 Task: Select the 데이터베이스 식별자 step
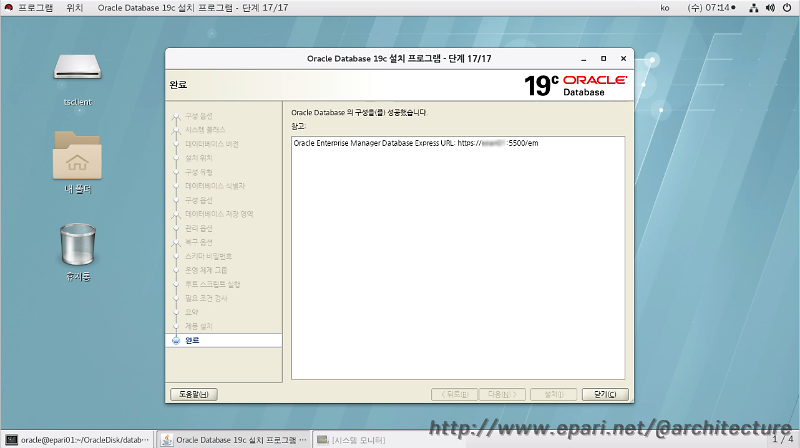pyautogui.click(x=215, y=186)
